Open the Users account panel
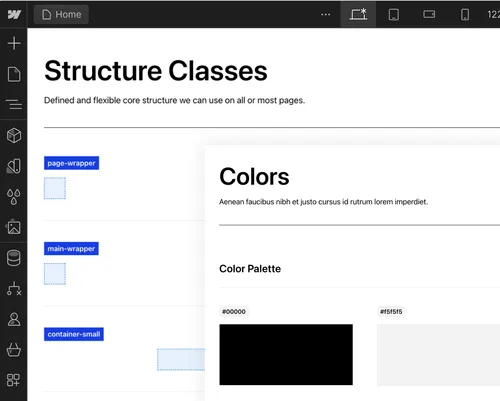Viewport: 500px width, 401px height. (14, 319)
